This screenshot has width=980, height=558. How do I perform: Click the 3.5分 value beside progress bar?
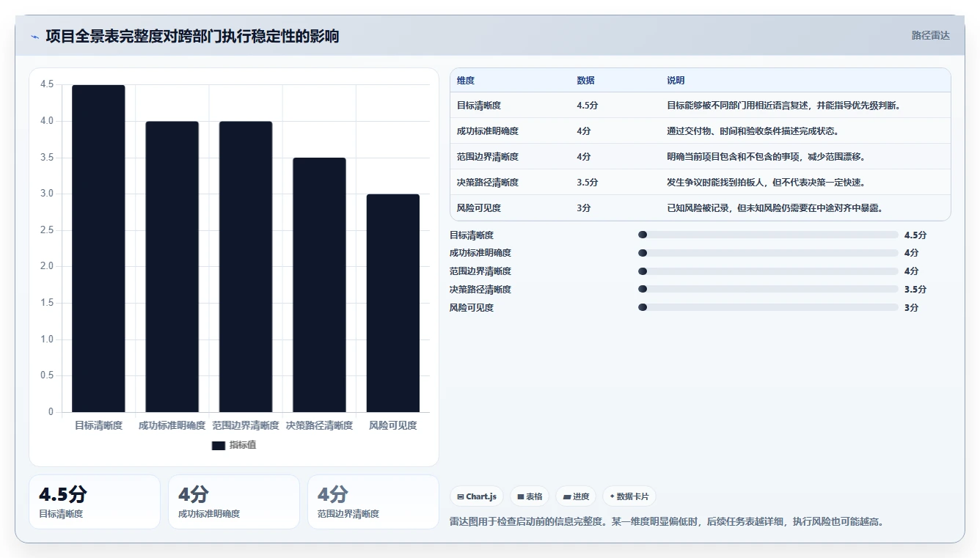pos(915,290)
